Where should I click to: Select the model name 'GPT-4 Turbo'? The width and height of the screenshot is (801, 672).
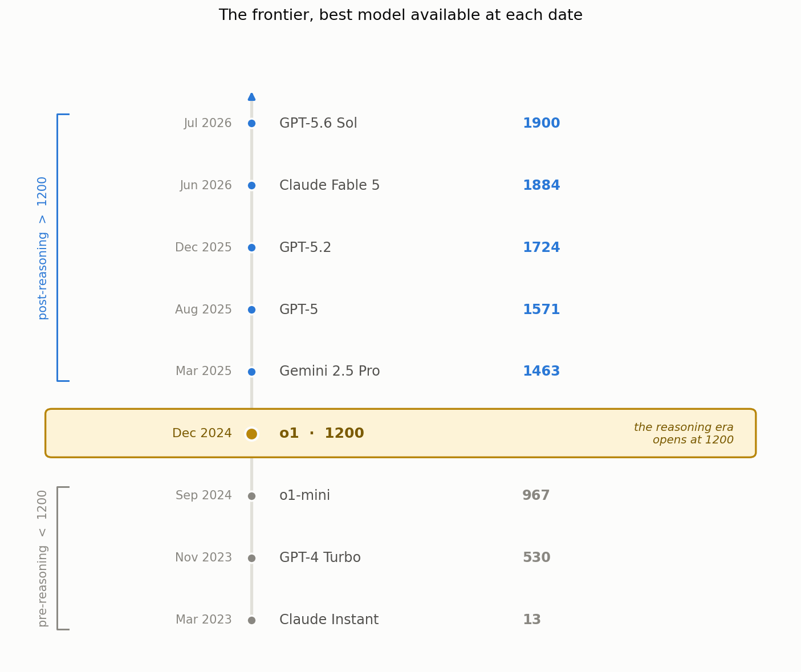320,558
